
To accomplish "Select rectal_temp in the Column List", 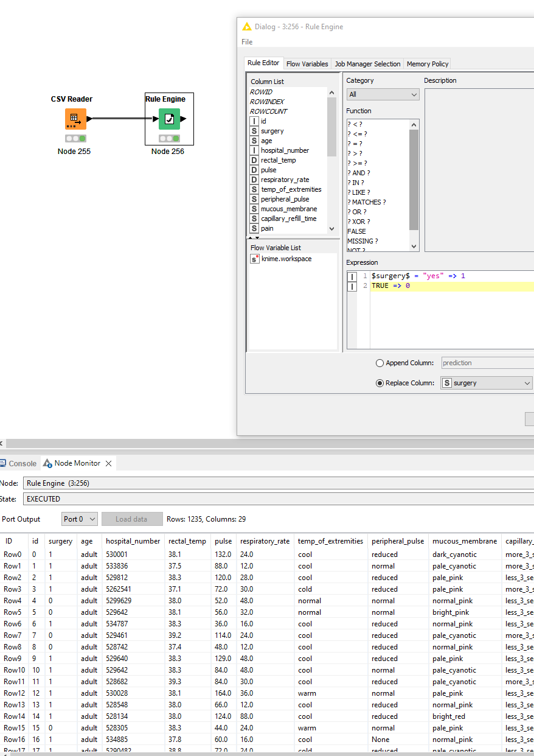I will click(278, 160).
